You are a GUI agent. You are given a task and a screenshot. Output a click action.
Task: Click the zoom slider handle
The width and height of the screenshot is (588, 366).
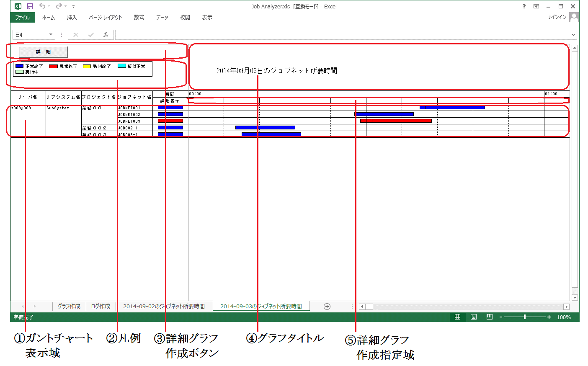point(525,317)
